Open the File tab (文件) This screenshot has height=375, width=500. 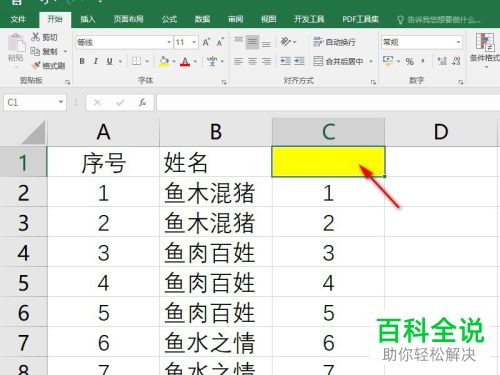click(18, 19)
